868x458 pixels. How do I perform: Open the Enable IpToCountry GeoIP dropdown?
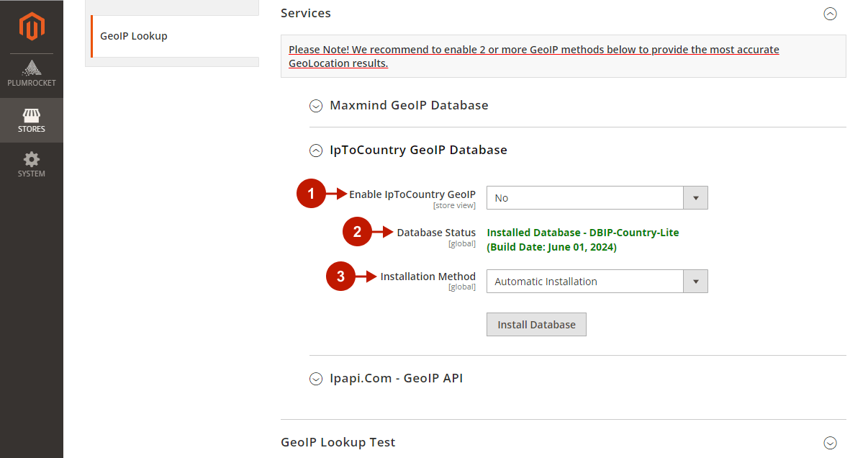[x=597, y=198]
